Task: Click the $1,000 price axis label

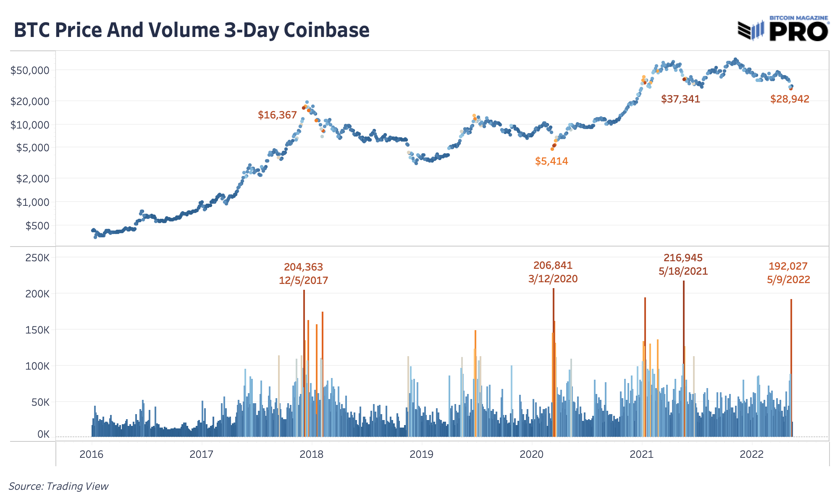Action: [x=32, y=202]
